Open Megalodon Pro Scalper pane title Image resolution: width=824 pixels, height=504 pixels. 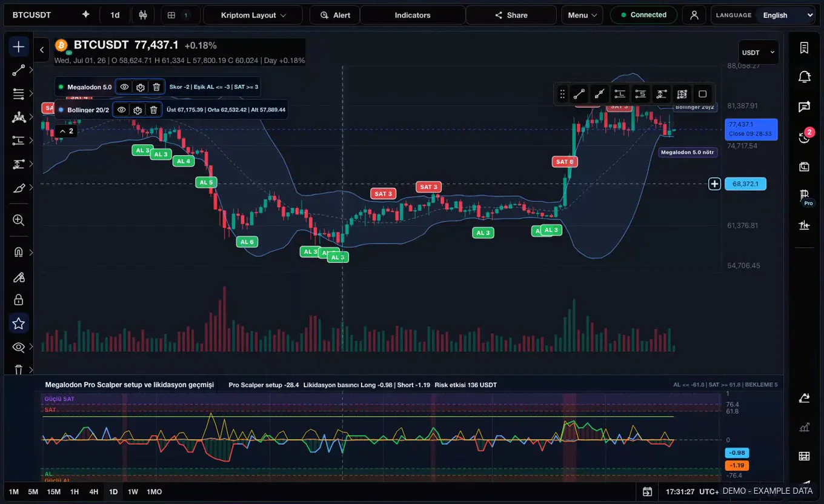coord(130,385)
